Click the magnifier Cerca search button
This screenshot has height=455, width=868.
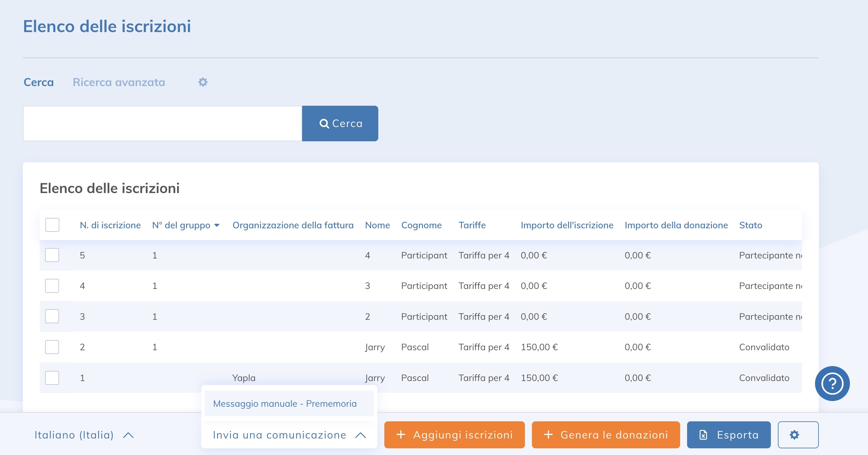[340, 124]
